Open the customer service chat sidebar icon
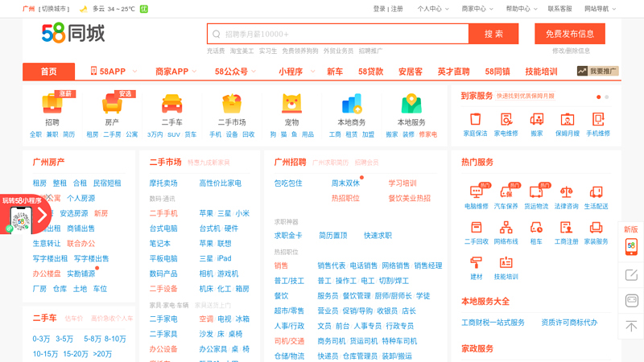Viewport: 644px width, 362px height. (x=631, y=300)
